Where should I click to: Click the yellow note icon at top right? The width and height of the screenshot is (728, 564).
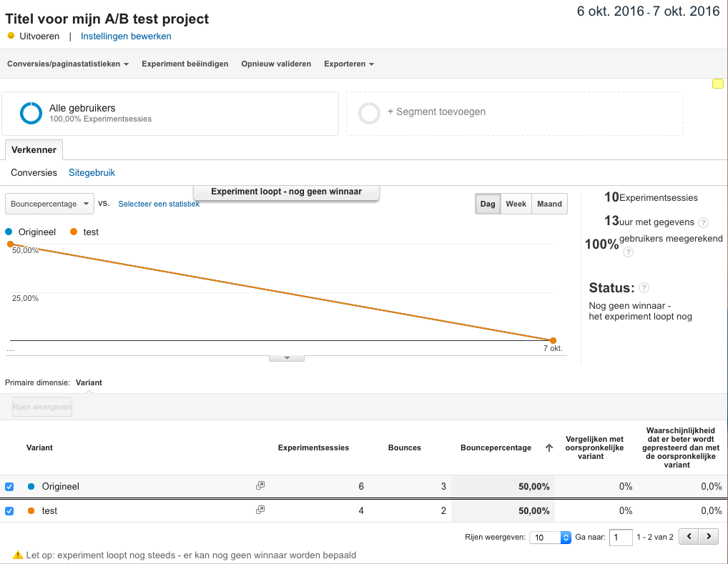[x=718, y=84]
